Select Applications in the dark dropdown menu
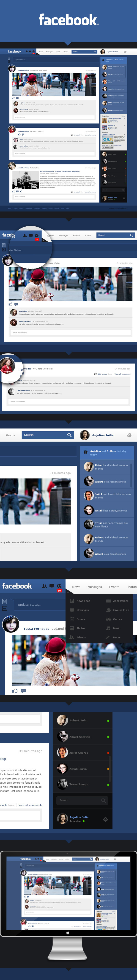The image size is (137, 980). (x=121, y=601)
